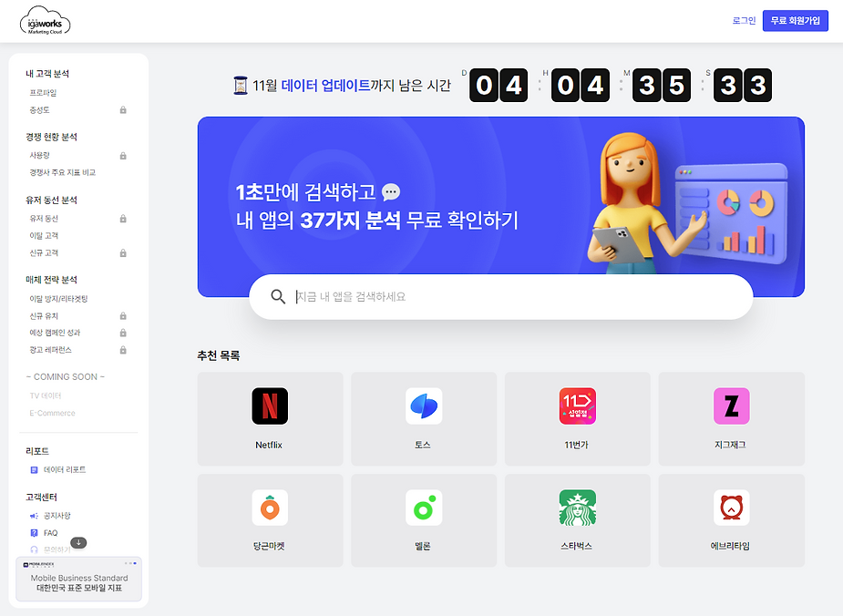Open the Netflix app icon
Screen dimensions: 843x616
[270, 406]
